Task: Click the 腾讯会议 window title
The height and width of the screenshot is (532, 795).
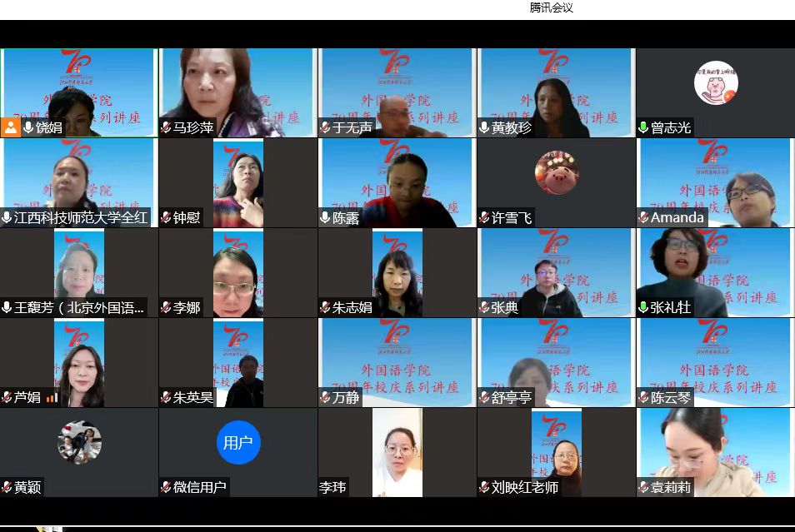Action: point(552,7)
